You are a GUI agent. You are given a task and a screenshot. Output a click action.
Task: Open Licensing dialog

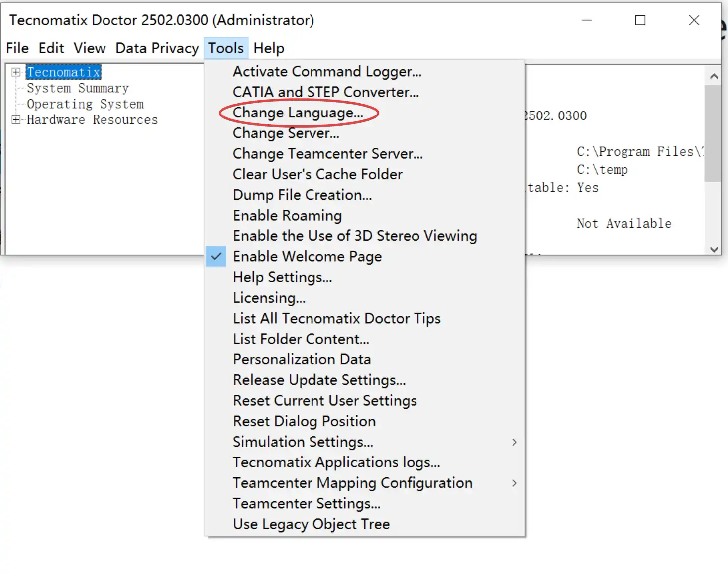(365, 298)
